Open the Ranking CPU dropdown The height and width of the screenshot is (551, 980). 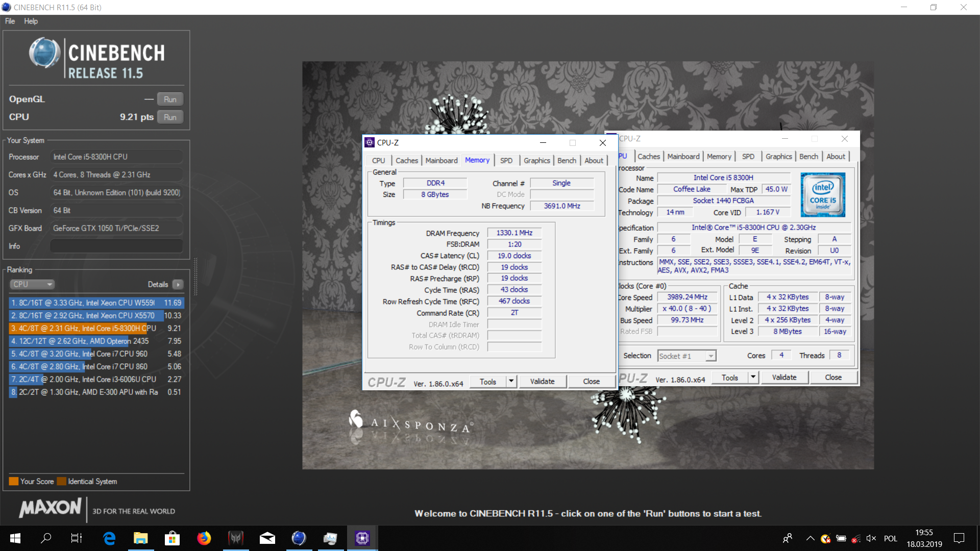pos(32,284)
